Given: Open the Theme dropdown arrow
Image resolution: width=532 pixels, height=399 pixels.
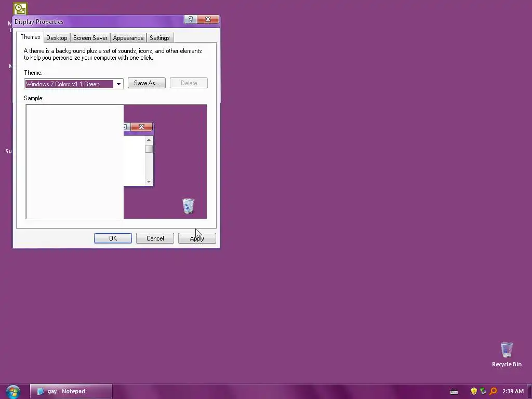Looking at the screenshot, I should 118,84.
